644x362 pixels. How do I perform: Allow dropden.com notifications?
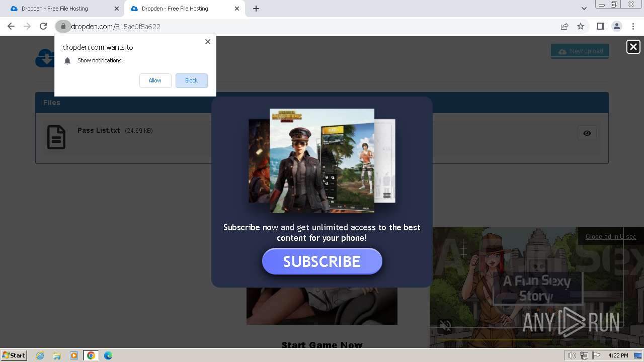click(x=155, y=80)
